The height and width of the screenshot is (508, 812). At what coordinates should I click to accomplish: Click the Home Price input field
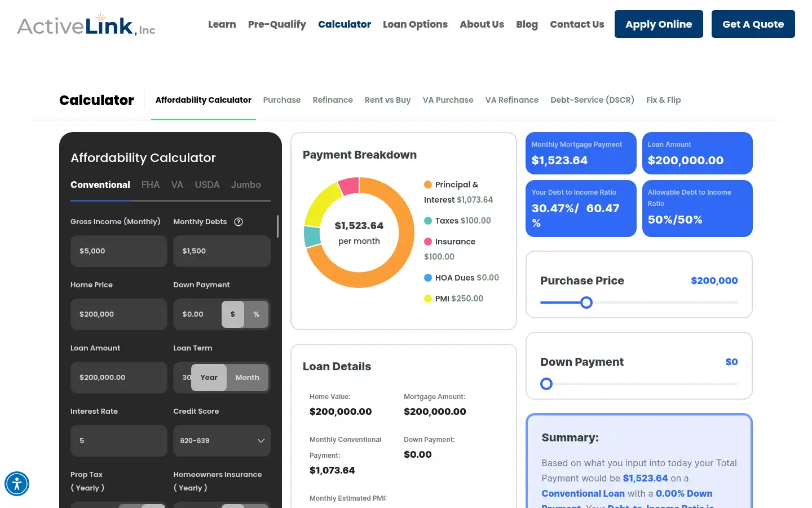click(119, 314)
